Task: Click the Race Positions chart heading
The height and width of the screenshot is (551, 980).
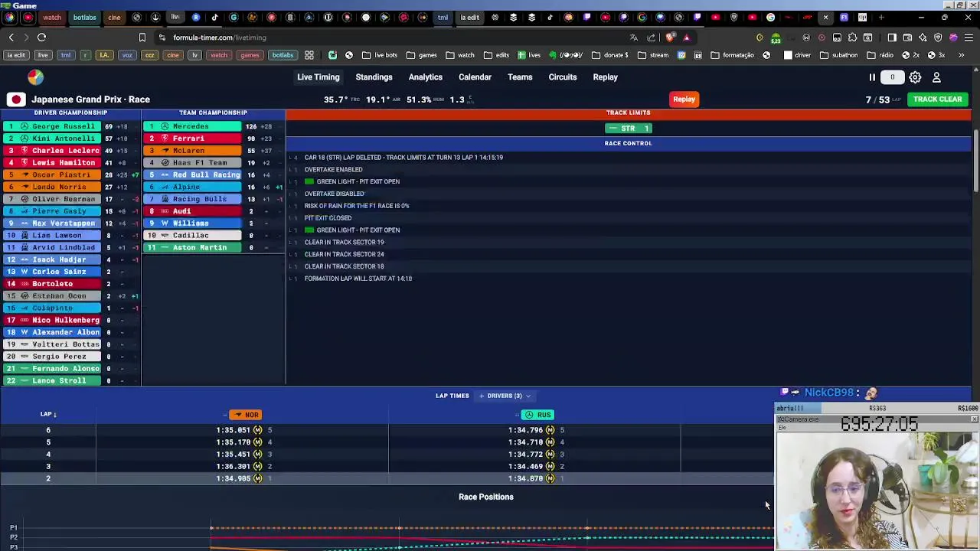Action: click(x=485, y=497)
